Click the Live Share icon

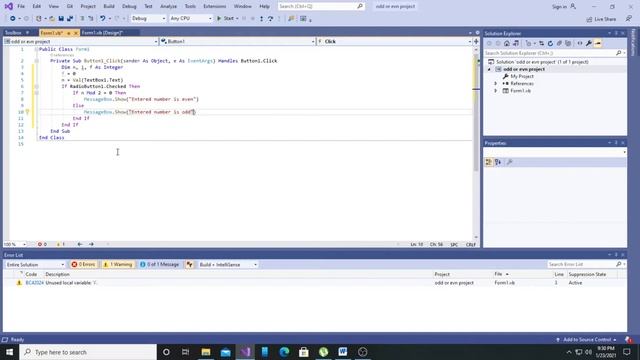pos(601,19)
